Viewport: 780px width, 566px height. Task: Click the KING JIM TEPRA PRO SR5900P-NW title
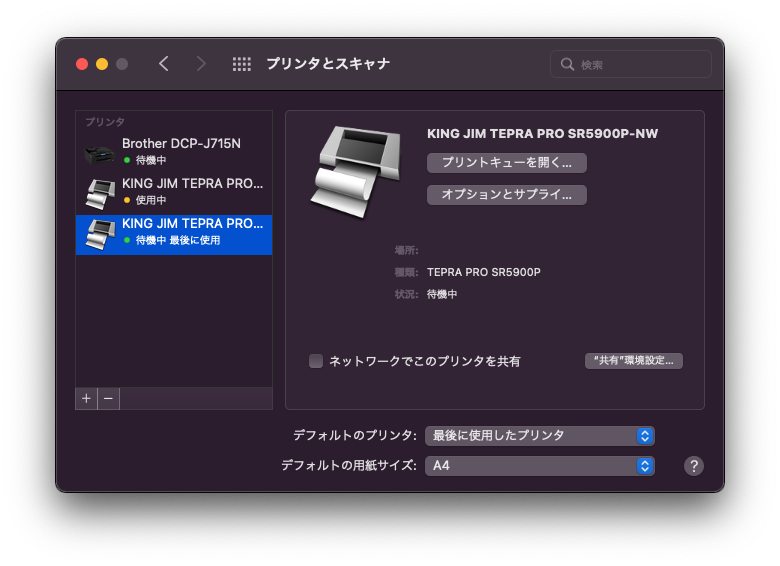click(x=542, y=134)
